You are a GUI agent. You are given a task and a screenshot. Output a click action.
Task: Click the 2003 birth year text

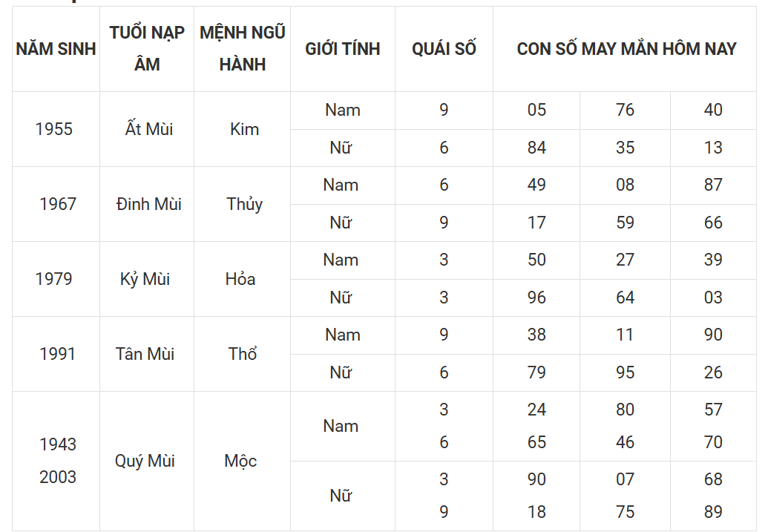point(58,477)
